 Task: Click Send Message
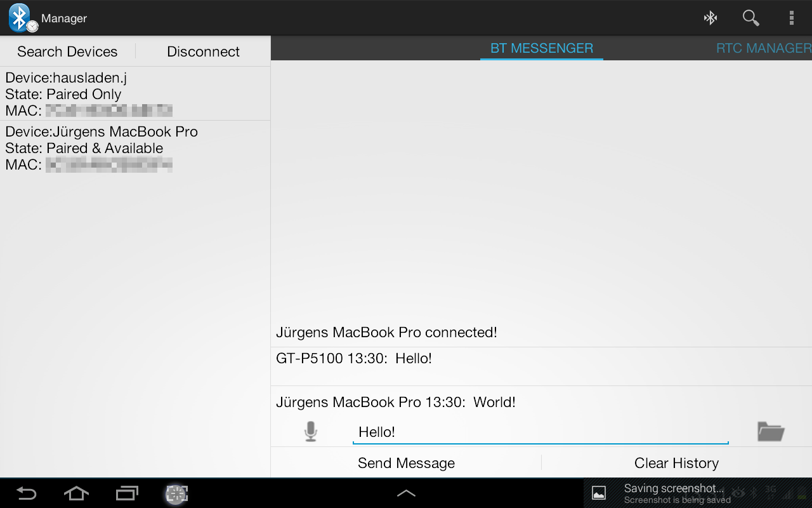pyautogui.click(x=406, y=463)
